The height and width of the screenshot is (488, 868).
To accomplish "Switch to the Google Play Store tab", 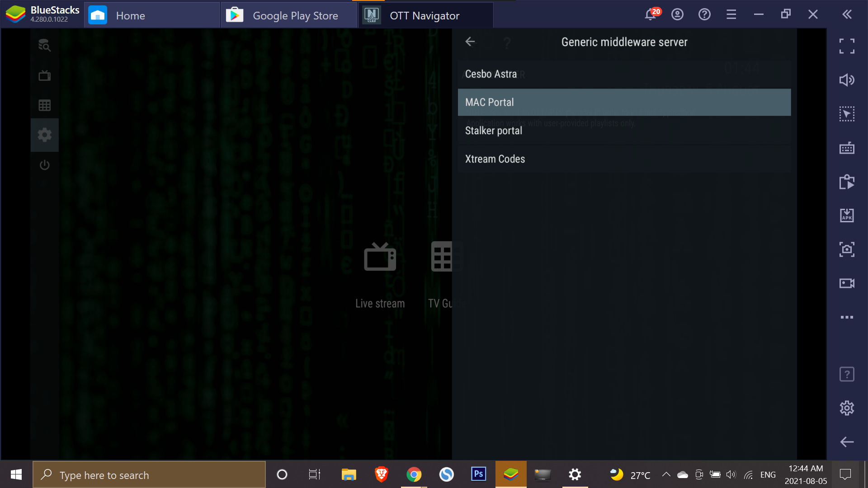I will tap(288, 15).
